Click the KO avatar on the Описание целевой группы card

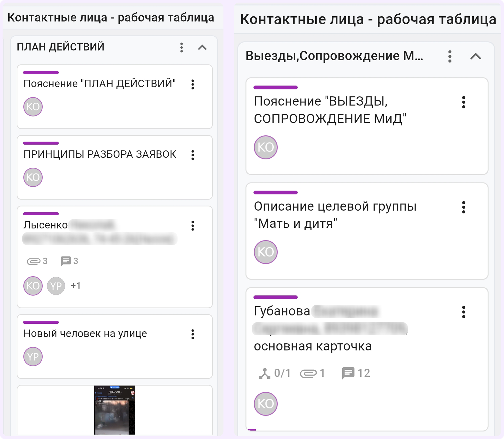point(266,252)
